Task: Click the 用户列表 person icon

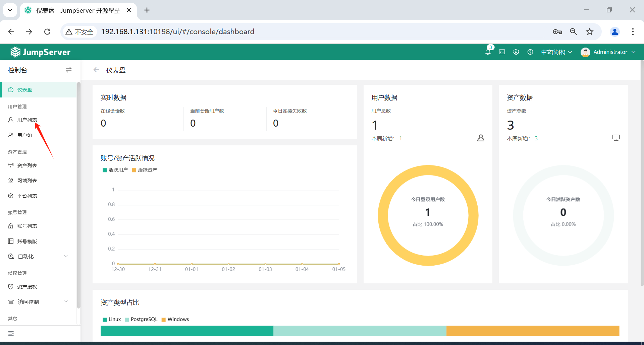Action: (x=11, y=120)
